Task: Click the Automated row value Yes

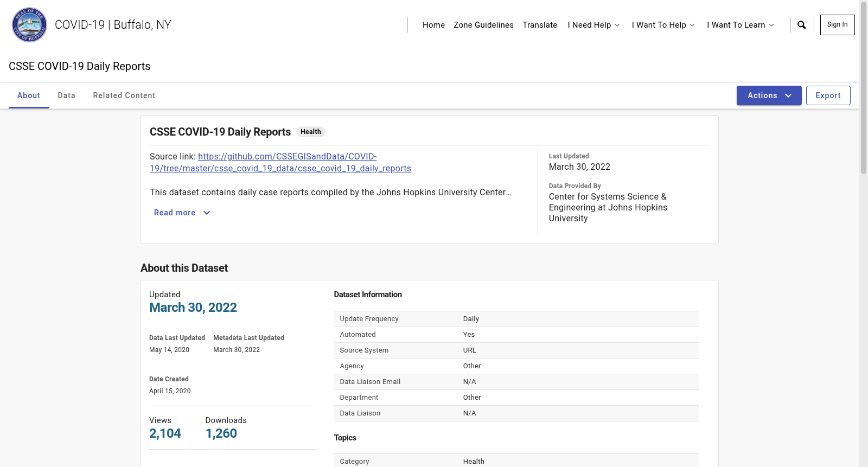Action: pos(469,335)
